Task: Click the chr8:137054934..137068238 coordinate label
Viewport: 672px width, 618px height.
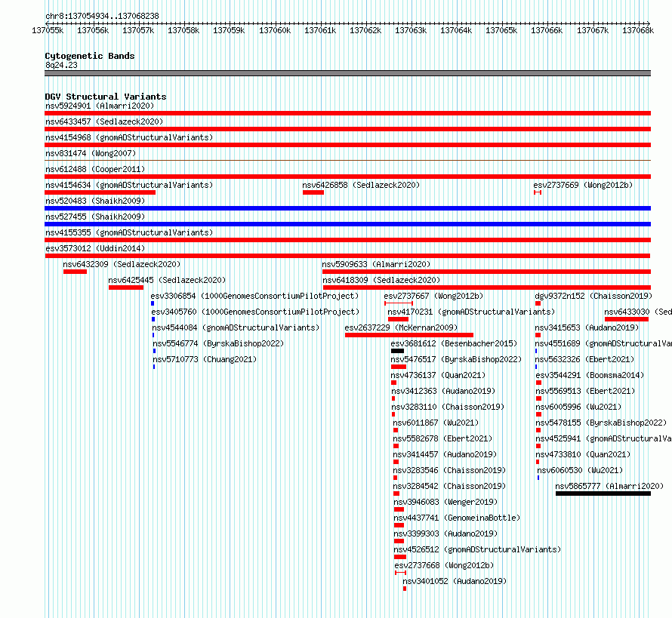Action: (102, 17)
